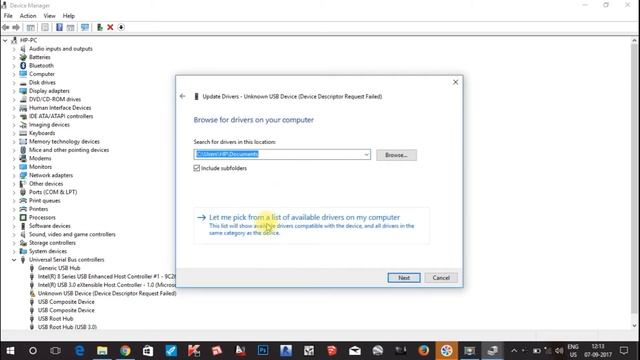Click the volume icon in system tray

pos(559,351)
